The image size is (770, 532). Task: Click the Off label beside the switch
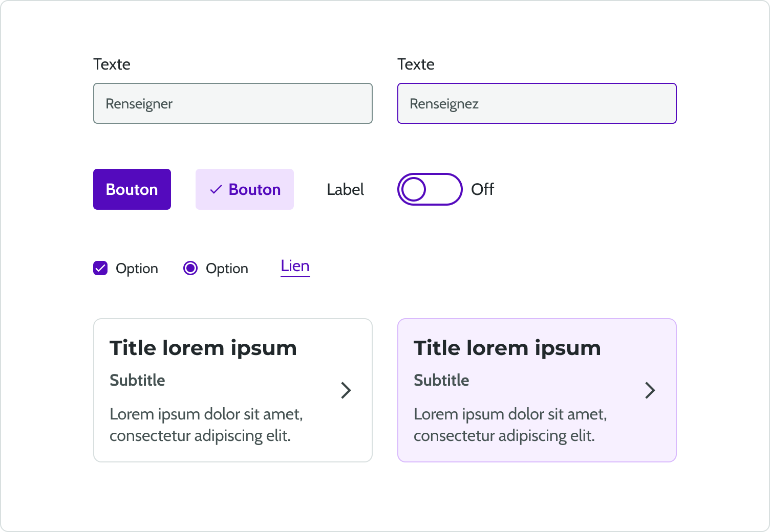tap(482, 189)
